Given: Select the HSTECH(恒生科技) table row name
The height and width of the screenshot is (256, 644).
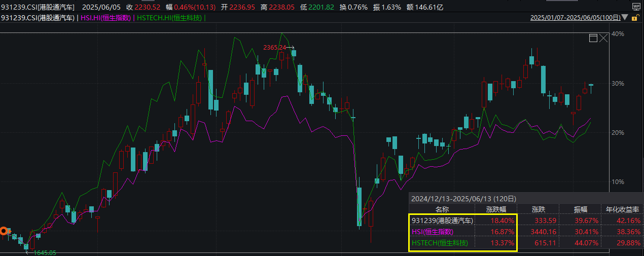Looking at the screenshot, I should click(439, 244).
